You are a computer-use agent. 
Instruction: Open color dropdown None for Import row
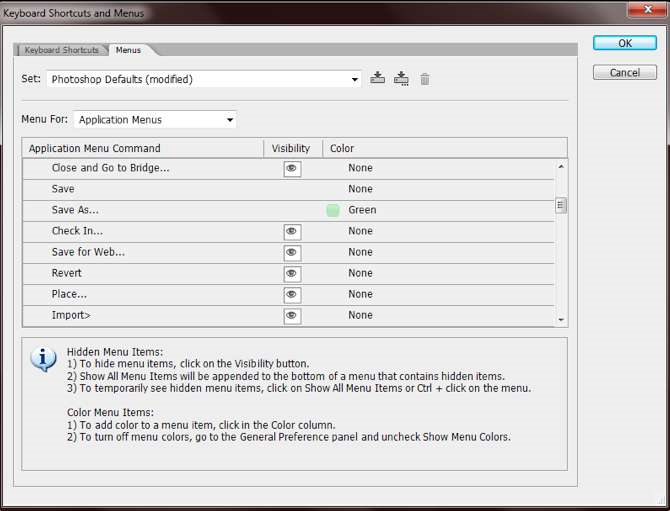point(360,315)
